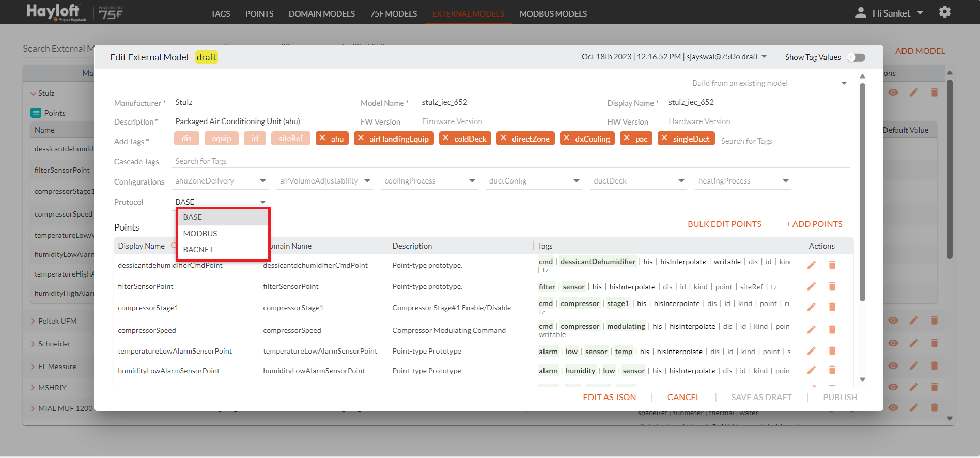Go to the POINTS tab
Image resolution: width=980 pixels, height=458 pixels.
point(259,13)
